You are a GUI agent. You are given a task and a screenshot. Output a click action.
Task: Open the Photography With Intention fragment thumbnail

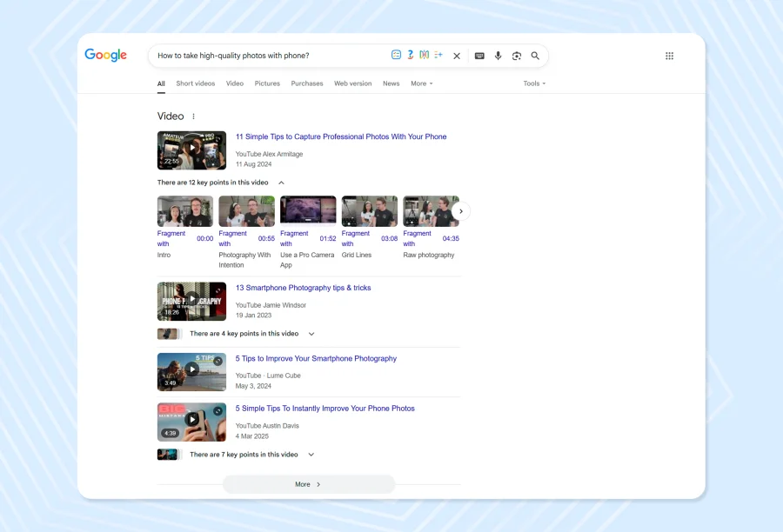coord(247,211)
